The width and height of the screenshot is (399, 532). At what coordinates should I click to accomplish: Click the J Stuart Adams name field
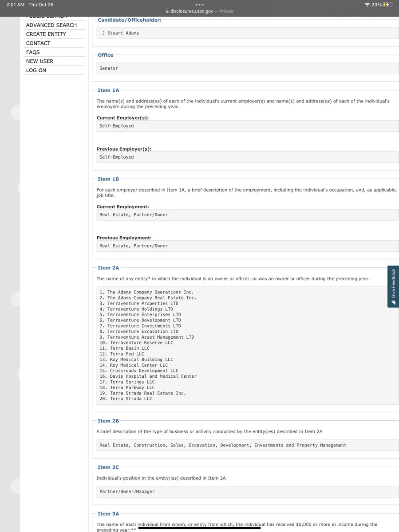tap(248, 33)
